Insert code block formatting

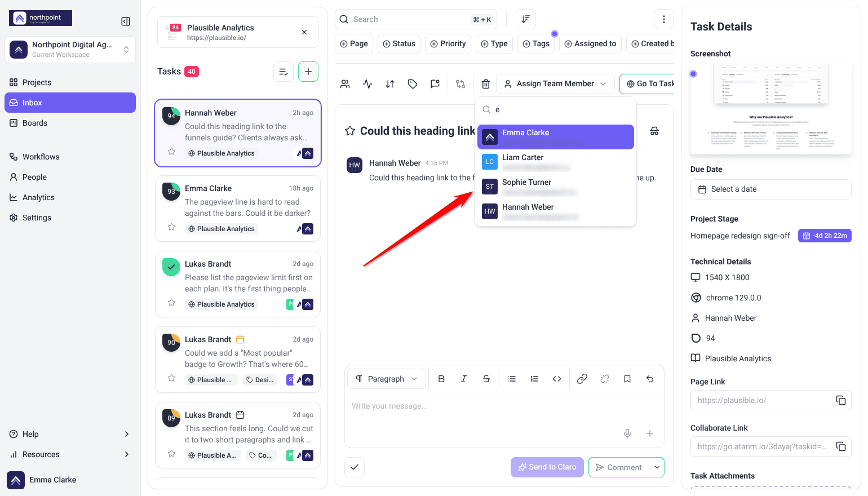(557, 379)
